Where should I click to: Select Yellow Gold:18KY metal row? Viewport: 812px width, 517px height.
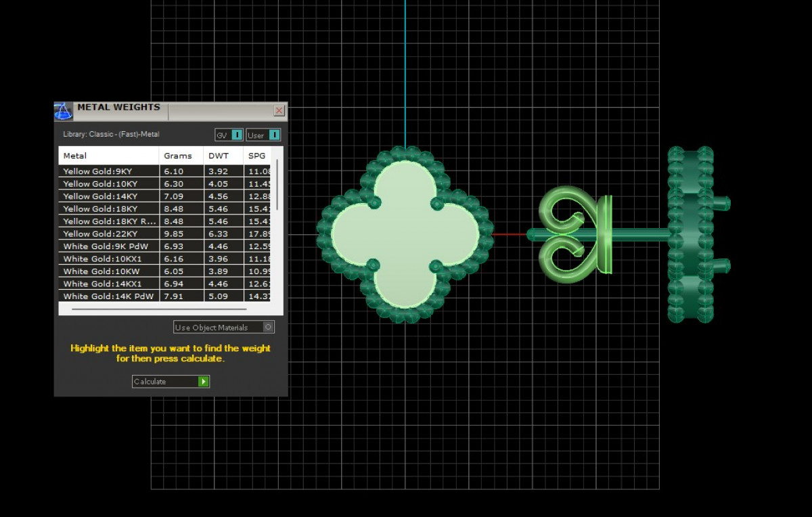pyautogui.click(x=108, y=208)
